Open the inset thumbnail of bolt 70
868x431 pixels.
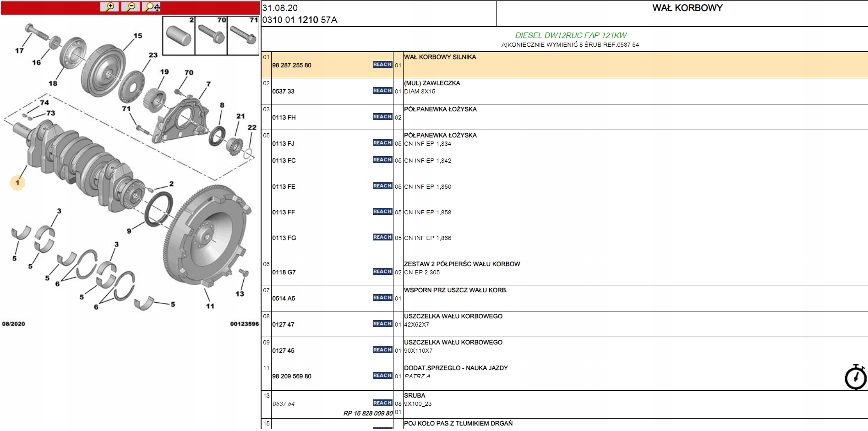pyautogui.click(x=211, y=36)
